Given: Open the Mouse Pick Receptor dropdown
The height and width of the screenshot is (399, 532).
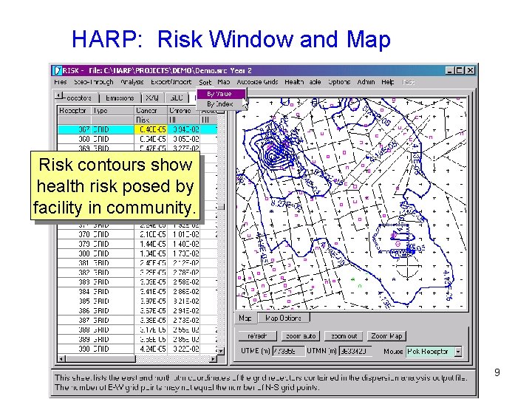Looking at the screenshot, I should coord(458,352).
